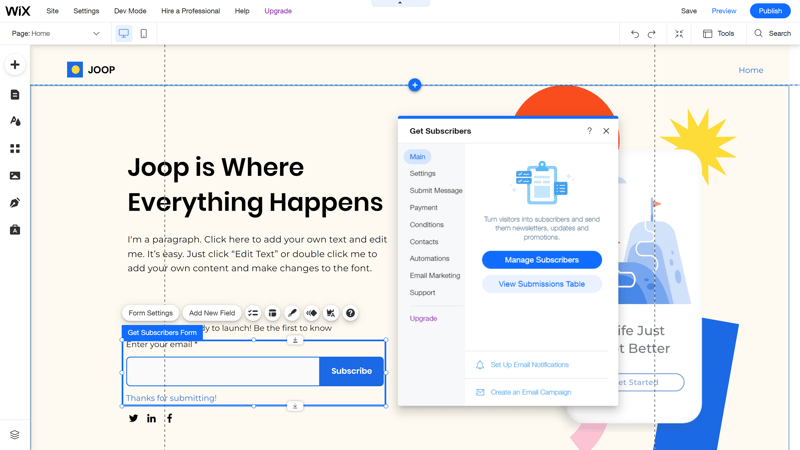Open the Add Elements plus button in left sidebar
The image size is (800, 450).
click(15, 65)
